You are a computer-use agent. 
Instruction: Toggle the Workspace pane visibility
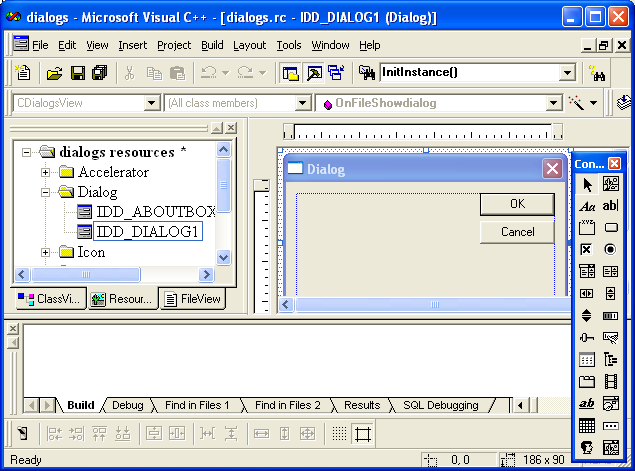click(290, 73)
